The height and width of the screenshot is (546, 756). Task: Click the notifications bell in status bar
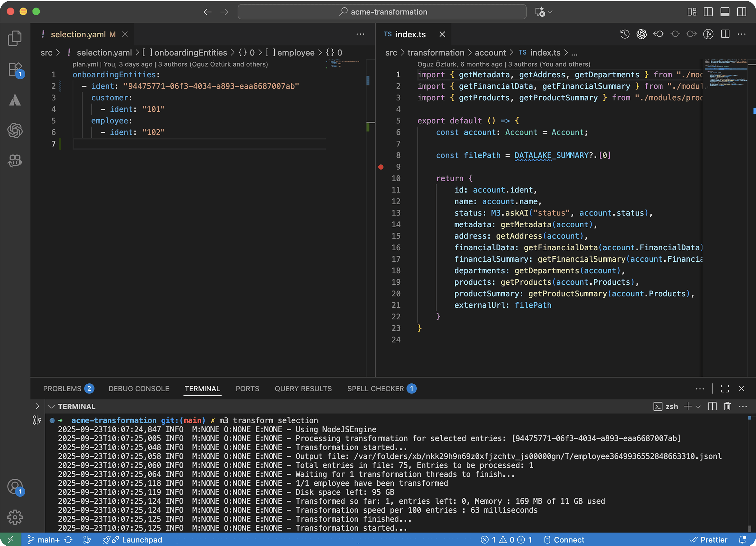(742, 540)
